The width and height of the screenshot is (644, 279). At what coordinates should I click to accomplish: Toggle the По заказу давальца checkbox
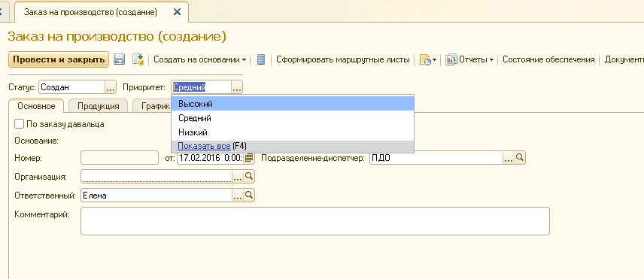click(x=19, y=123)
